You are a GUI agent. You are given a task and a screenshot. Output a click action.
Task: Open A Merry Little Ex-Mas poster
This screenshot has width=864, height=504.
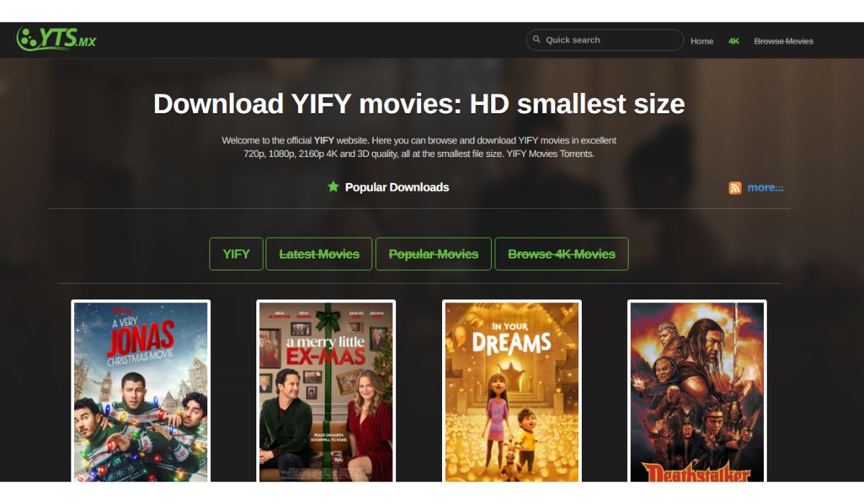point(326,391)
